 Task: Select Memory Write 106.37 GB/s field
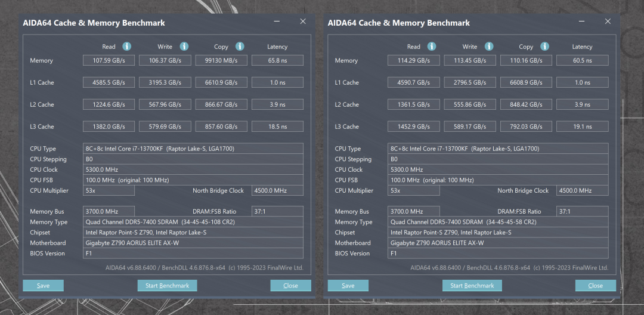pyautogui.click(x=165, y=60)
